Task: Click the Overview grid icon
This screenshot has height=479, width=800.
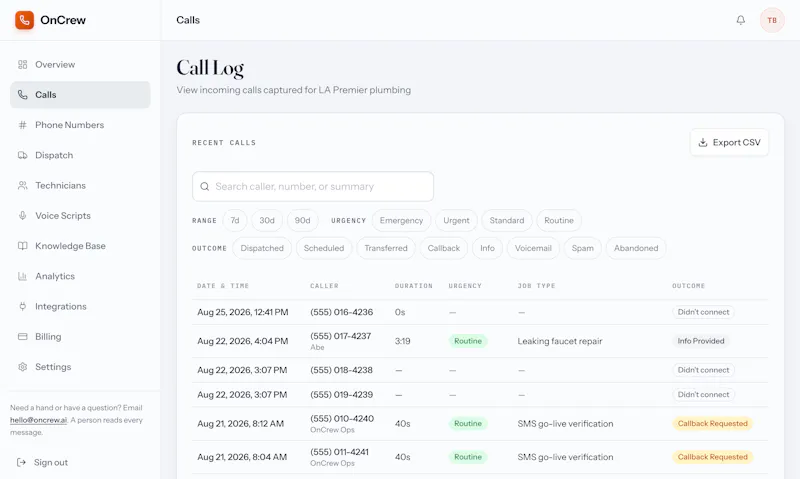Action: pos(22,64)
